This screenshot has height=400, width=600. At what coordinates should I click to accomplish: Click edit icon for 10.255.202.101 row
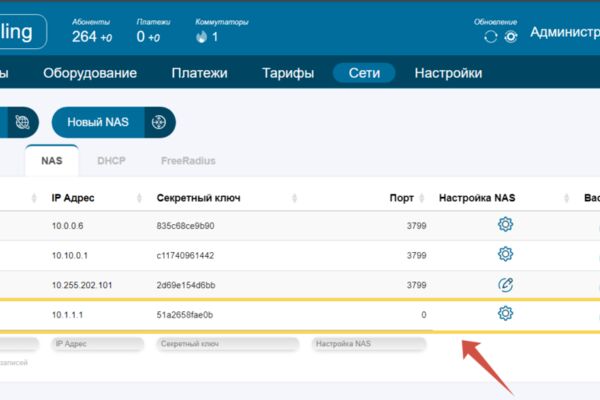[x=505, y=284]
